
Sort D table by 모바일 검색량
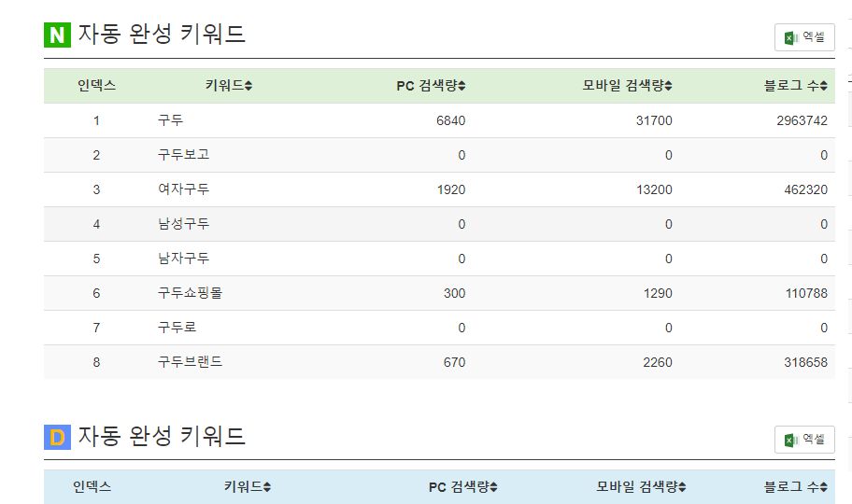click(641, 486)
